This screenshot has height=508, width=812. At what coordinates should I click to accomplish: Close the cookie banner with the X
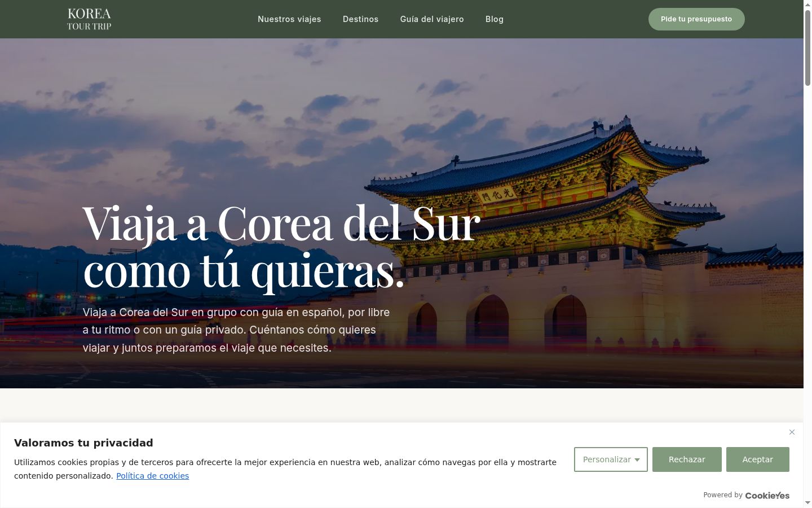[792, 432]
